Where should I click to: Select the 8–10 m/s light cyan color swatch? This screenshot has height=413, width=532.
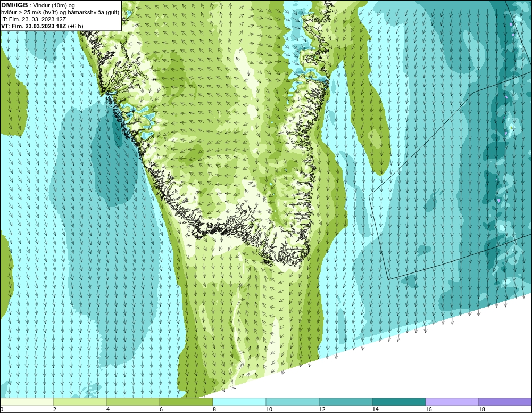click(x=239, y=402)
